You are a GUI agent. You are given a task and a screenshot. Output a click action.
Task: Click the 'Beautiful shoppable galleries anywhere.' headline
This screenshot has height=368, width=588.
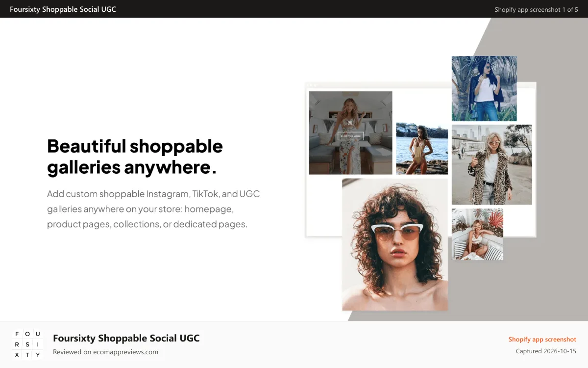(135, 157)
